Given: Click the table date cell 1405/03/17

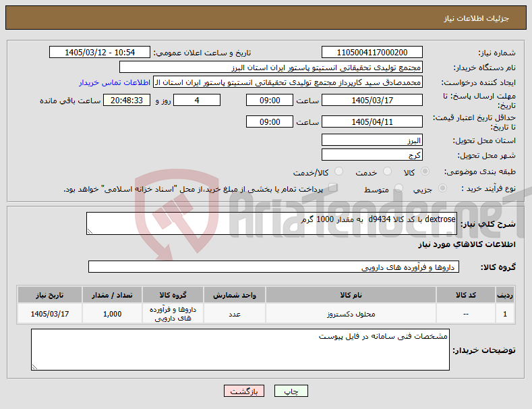Looking at the screenshot, I should (x=50, y=314).
